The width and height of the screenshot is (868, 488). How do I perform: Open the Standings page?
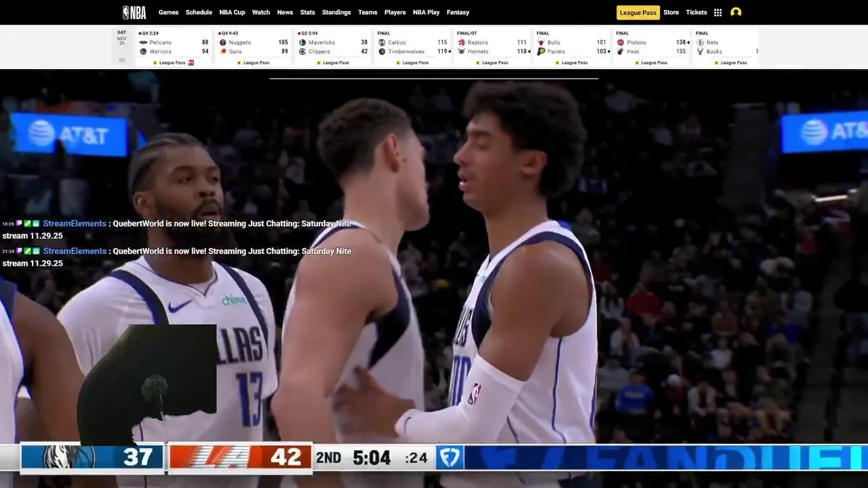336,12
